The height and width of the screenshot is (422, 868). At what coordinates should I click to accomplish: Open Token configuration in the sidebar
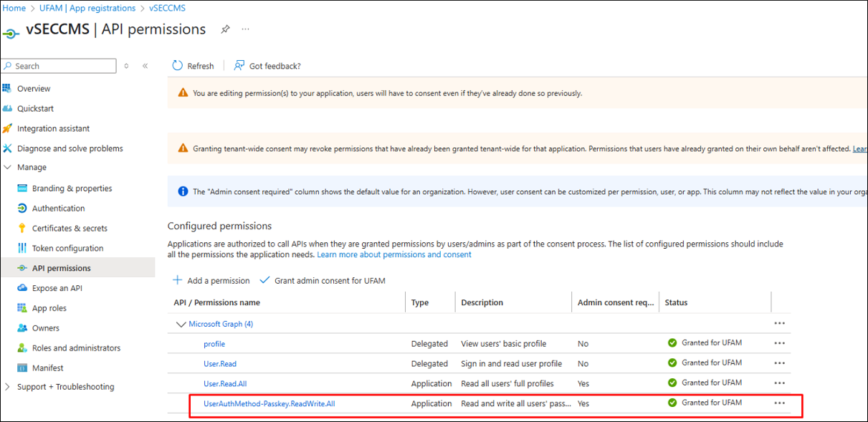pos(68,249)
